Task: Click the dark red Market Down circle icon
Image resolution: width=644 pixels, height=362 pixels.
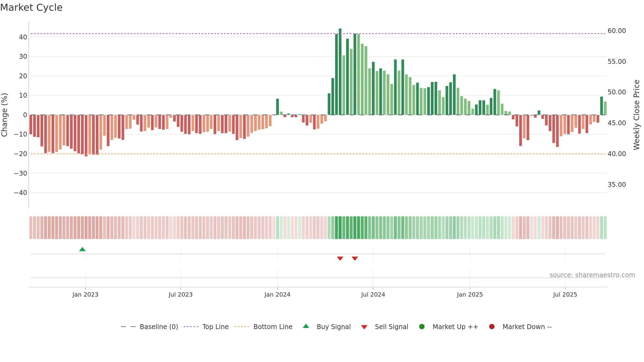Action: pyautogui.click(x=492, y=327)
